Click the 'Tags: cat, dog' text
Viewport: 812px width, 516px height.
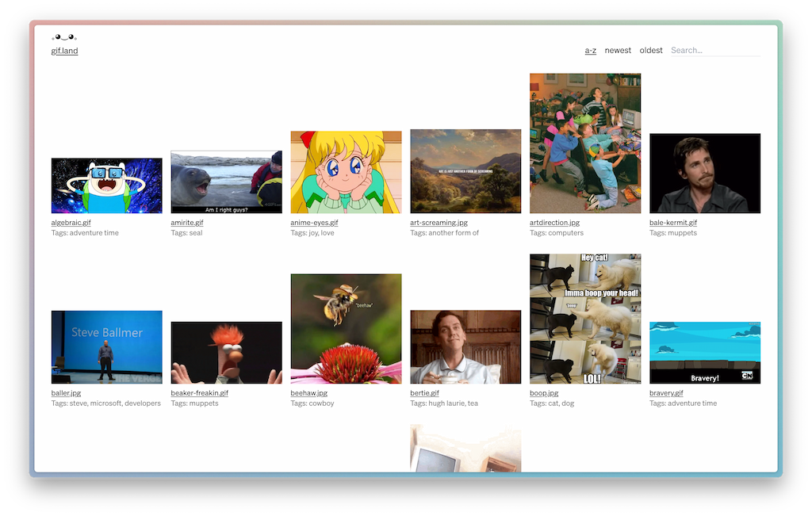coord(552,403)
